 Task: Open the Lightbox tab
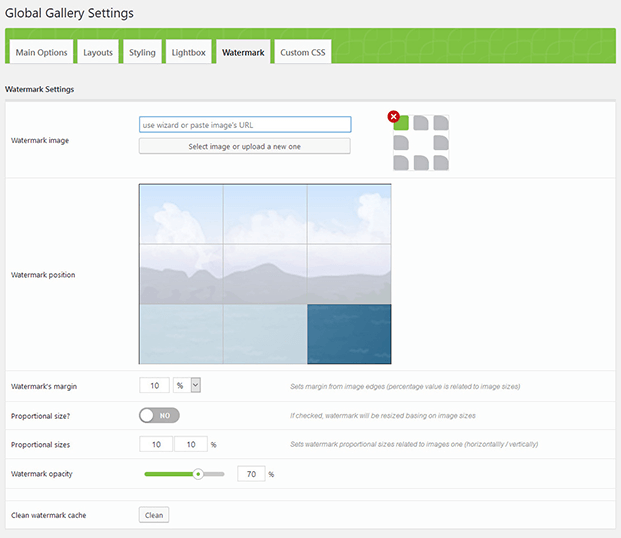click(189, 52)
